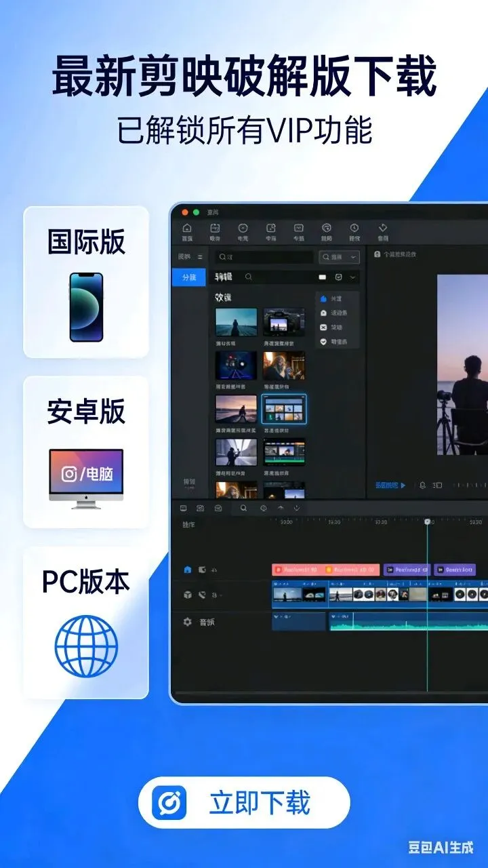Open the dropdown beside the media search field
This screenshot has width=488, height=868.
(340, 257)
